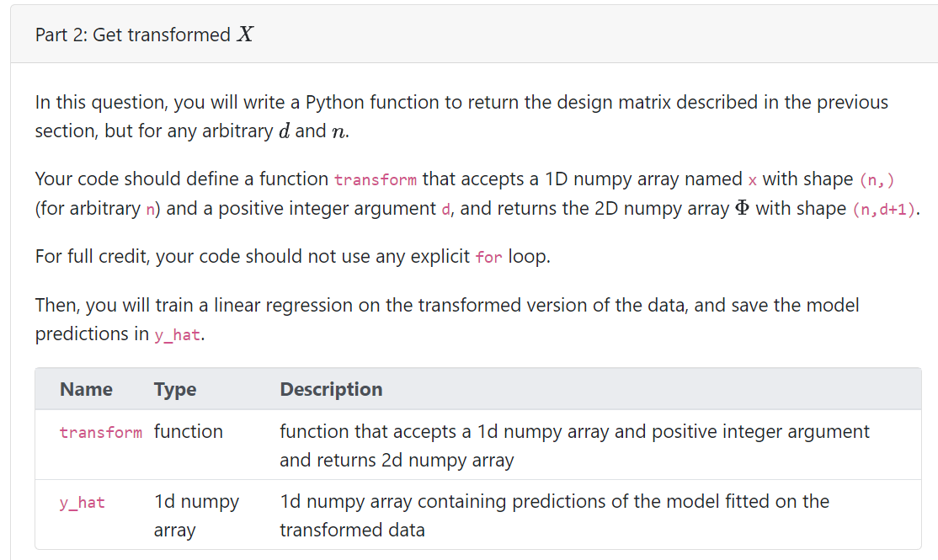Click the n math symbol in first paragraph
The image size is (938, 560).
pyautogui.click(x=341, y=131)
